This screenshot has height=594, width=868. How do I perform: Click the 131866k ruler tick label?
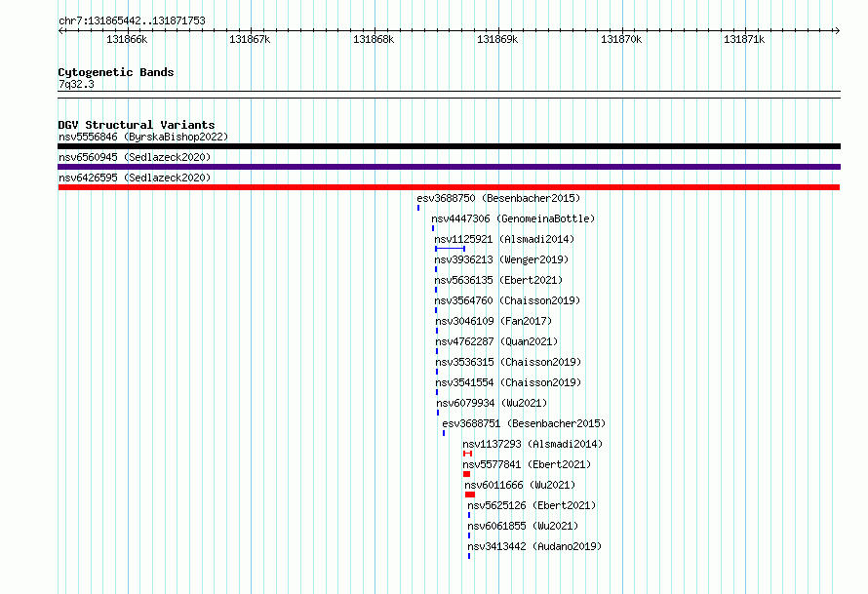pos(127,39)
